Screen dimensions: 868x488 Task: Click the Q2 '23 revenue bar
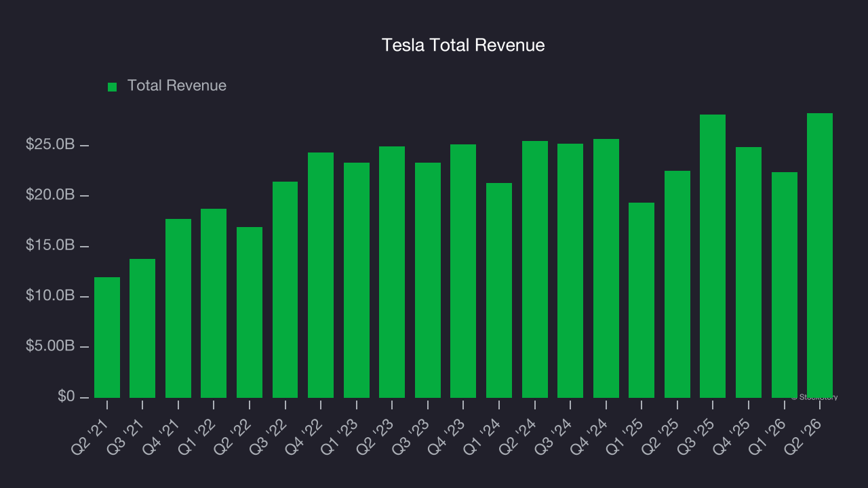tap(392, 272)
